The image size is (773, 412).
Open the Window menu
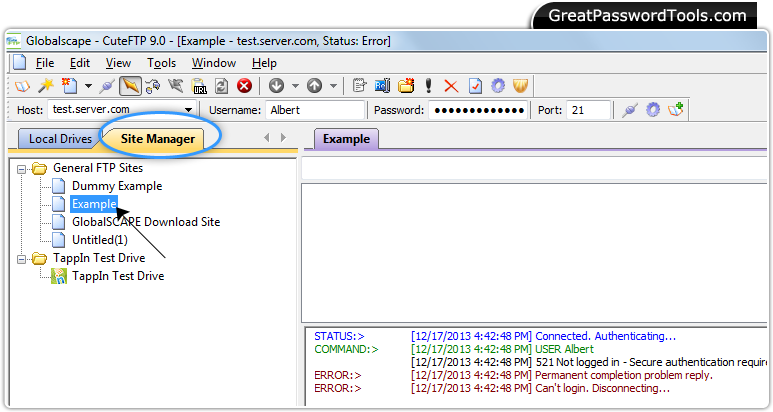(x=214, y=63)
